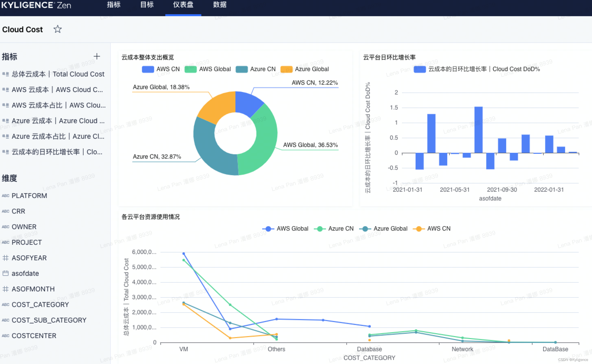Click the PLATFORM ABC type icon
Screen dimensions: 592x364
point(5,196)
